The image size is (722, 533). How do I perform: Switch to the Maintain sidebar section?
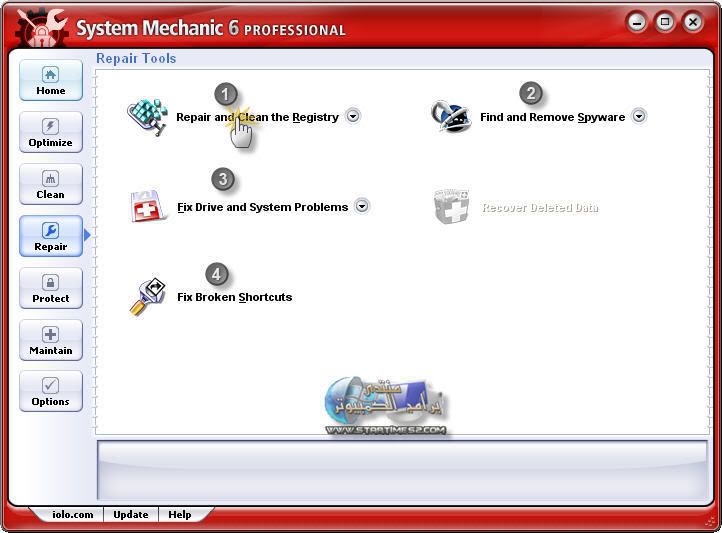click(51, 340)
